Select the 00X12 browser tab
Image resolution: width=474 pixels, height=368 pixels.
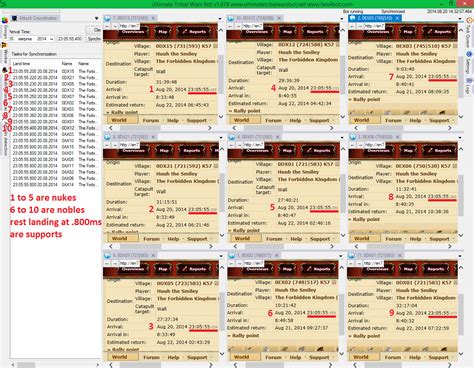pyautogui.click(x=254, y=18)
